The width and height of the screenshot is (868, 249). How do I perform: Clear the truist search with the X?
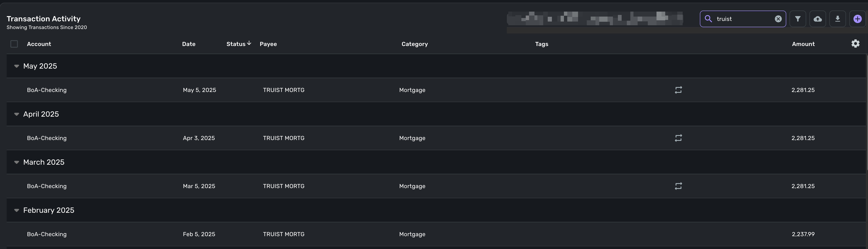pos(778,19)
